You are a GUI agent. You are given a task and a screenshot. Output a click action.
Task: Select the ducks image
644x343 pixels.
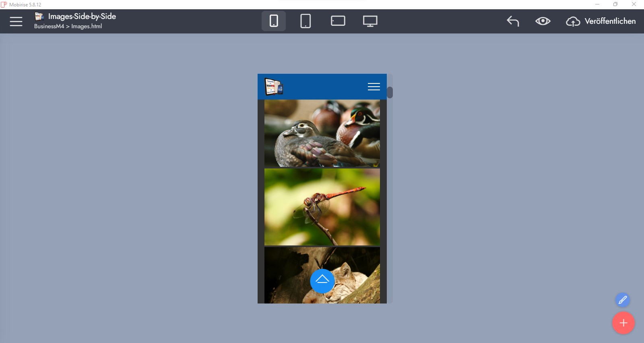[322, 133]
